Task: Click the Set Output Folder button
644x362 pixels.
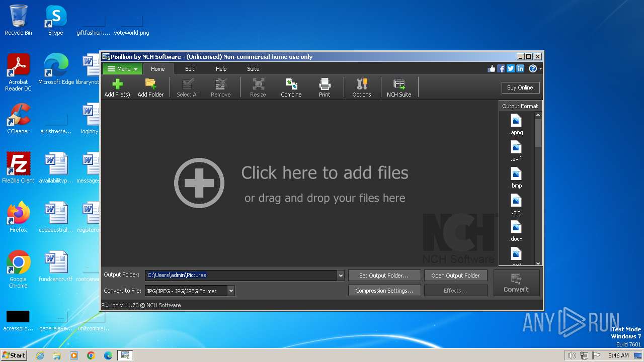Action: pyautogui.click(x=384, y=276)
